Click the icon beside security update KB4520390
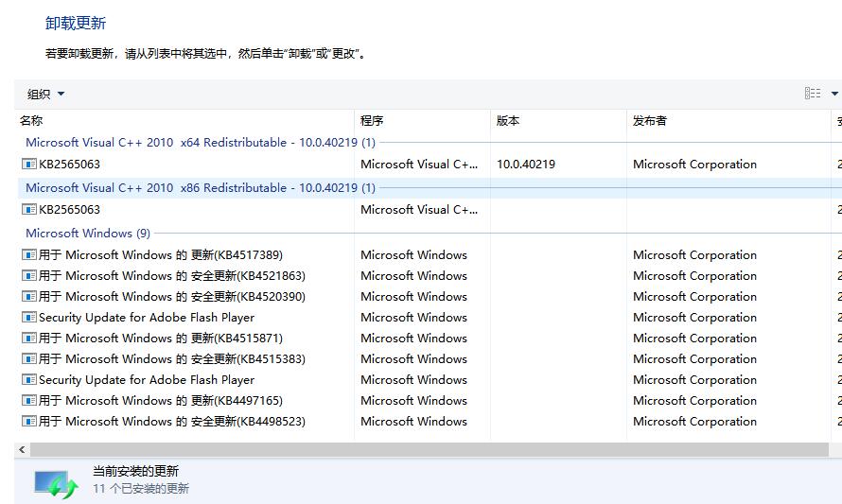The image size is (842, 504). [28, 297]
